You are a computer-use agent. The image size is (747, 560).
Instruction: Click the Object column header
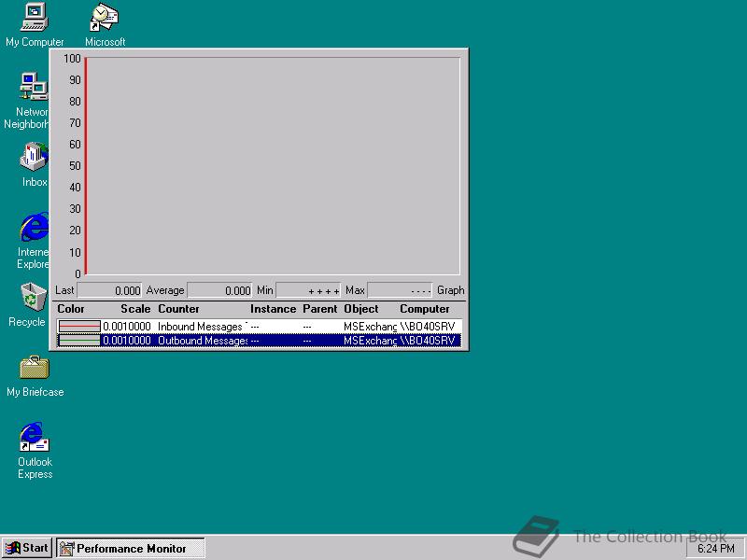(x=361, y=309)
